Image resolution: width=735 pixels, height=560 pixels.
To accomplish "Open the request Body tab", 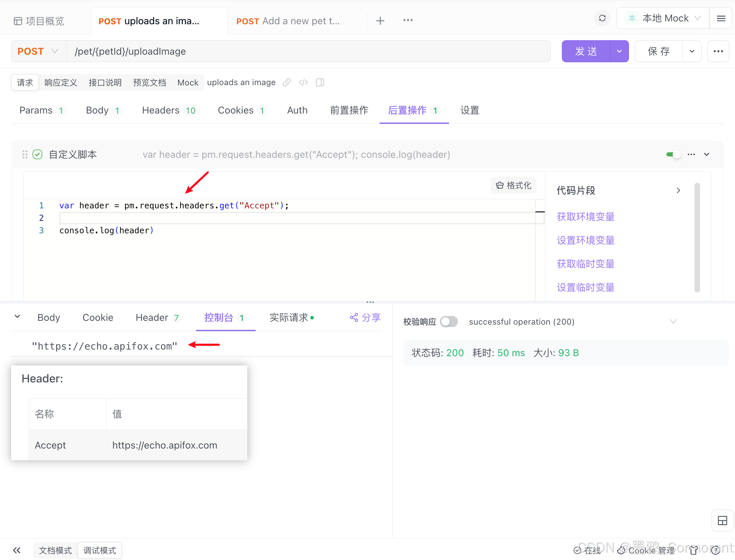I will tap(103, 110).
